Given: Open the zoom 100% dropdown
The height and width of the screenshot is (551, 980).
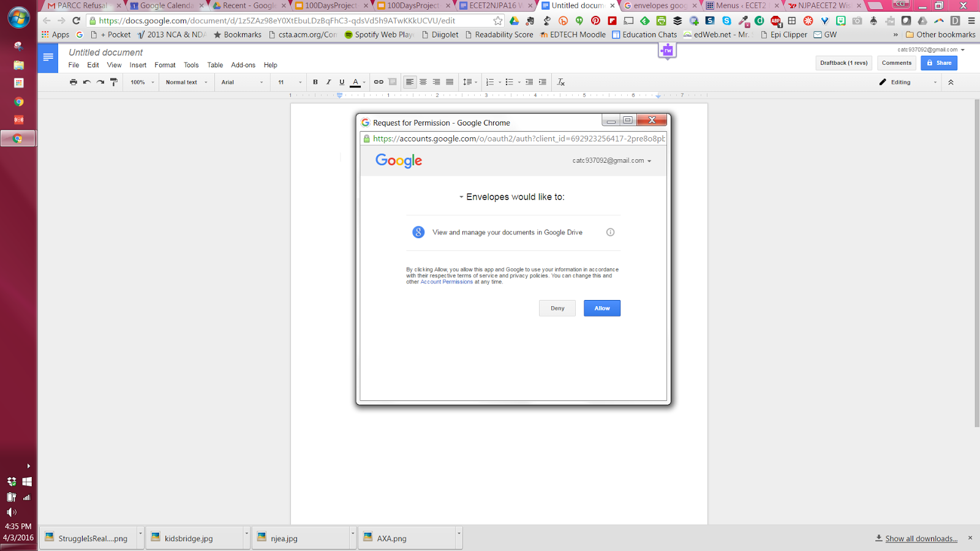Looking at the screenshot, I should pos(142,82).
